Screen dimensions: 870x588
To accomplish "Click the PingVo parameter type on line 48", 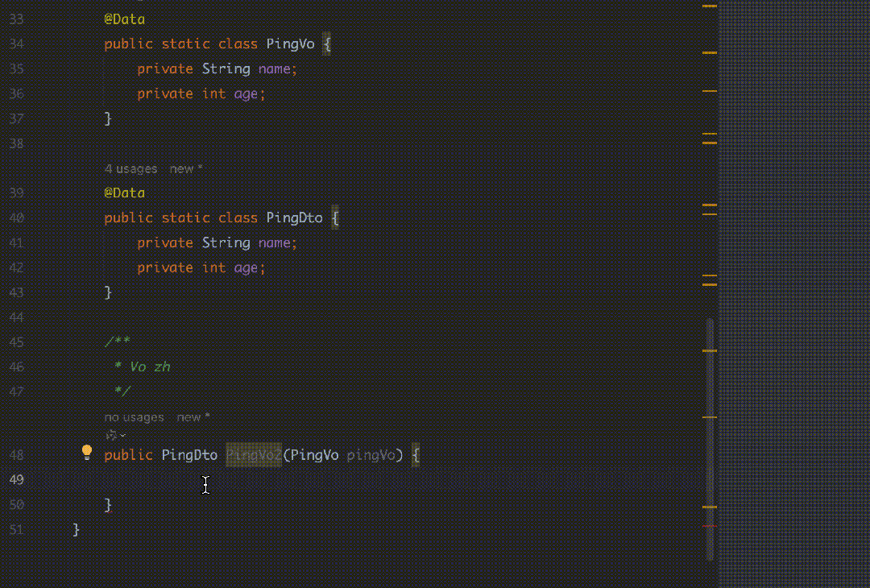I will pyautogui.click(x=315, y=455).
